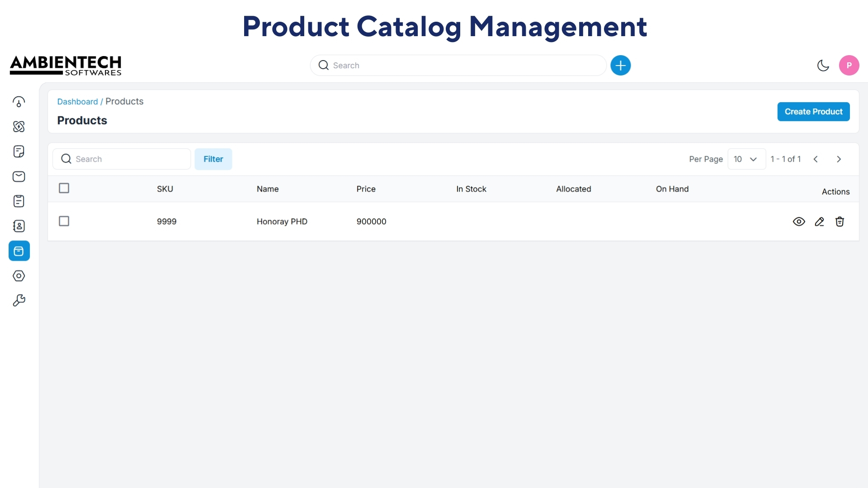View details of the Honoray PHD product
The image size is (868, 488).
point(799,221)
